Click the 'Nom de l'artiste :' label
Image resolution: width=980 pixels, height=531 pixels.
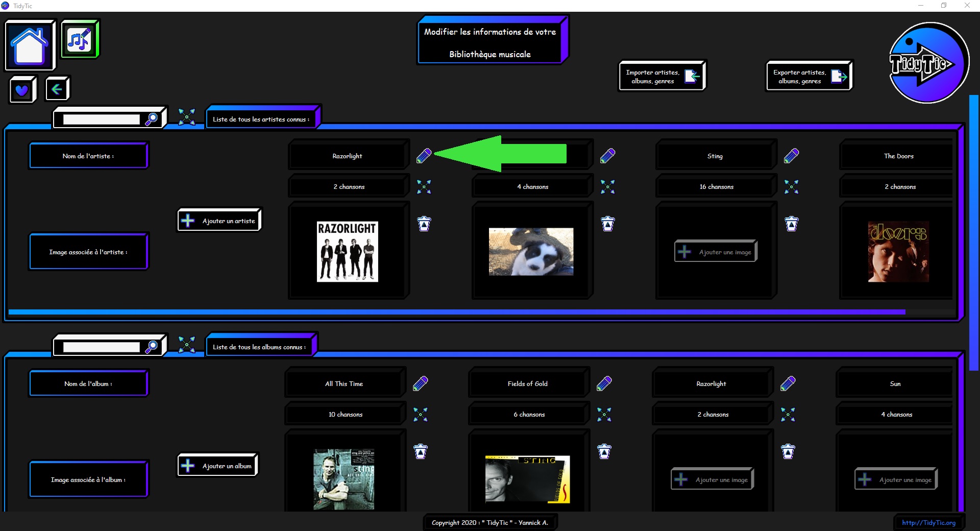(x=89, y=156)
